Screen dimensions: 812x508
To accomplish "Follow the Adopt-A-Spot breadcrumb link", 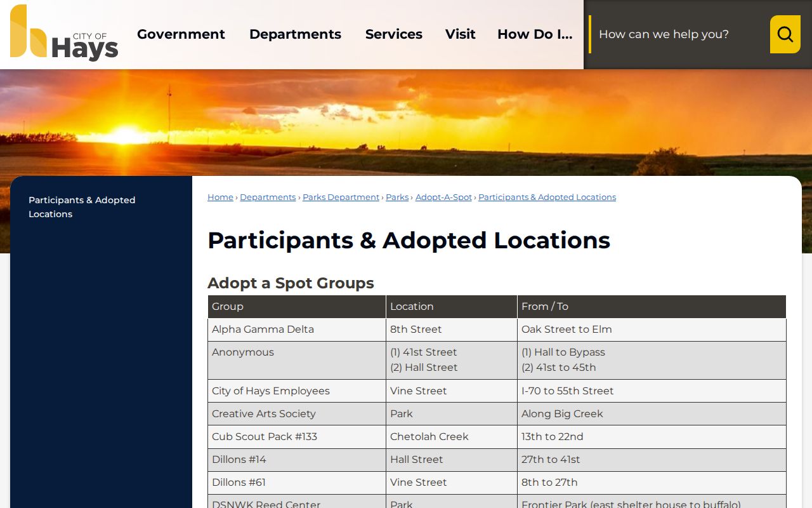I will pos(443,197).
